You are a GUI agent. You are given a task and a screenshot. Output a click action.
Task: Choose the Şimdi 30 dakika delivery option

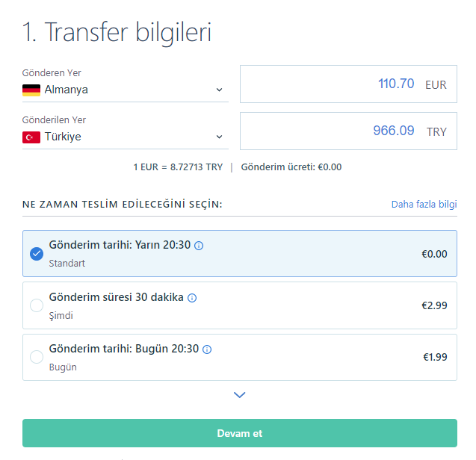[37, 305]
